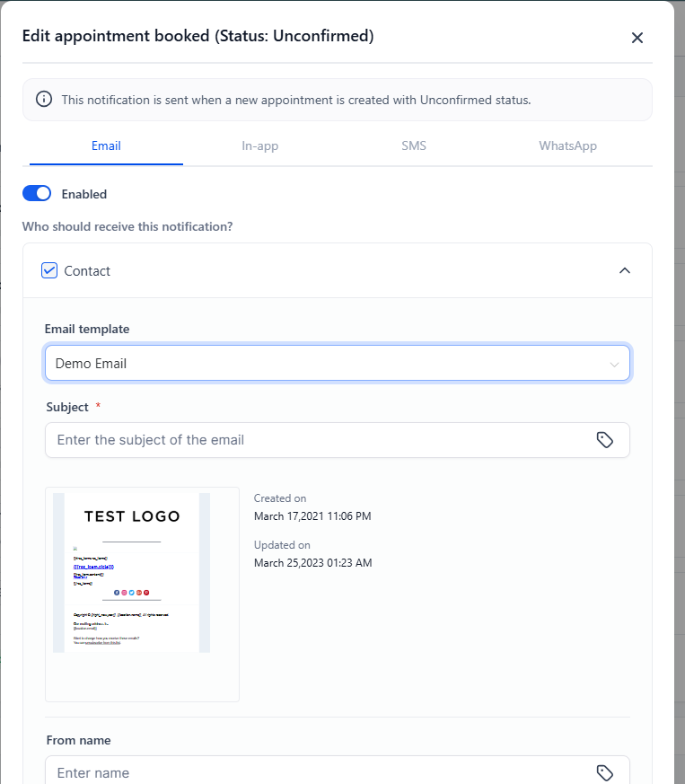Open merge tags for the Subject field
The height and width of the screenshot is (784, 685).
tap(604, 440)
